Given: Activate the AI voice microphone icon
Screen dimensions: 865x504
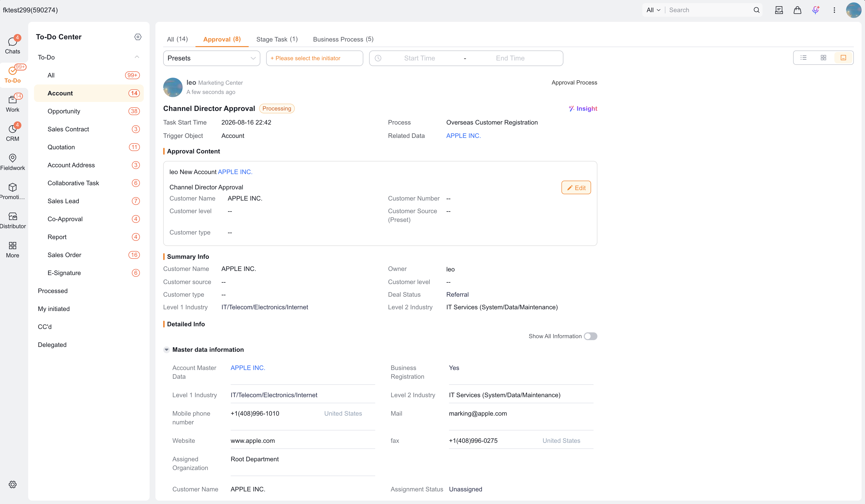Looking at the screenshot, I should pyautogui.click(x=815, y=10).
